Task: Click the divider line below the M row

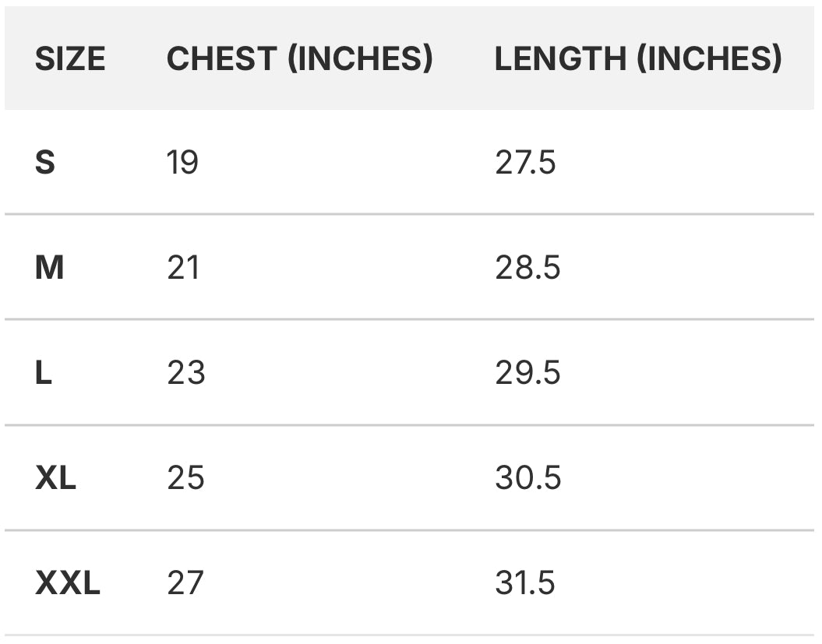Action: pos(411,319)
